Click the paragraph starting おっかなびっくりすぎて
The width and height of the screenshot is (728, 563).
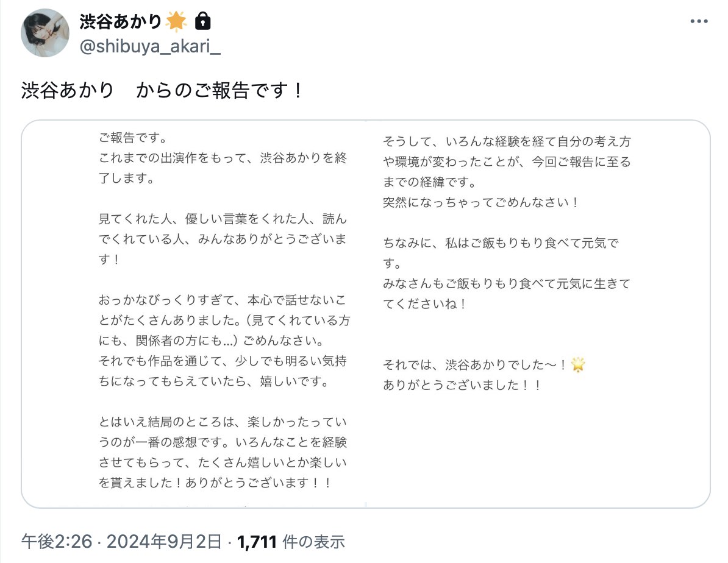pos(224,341)
